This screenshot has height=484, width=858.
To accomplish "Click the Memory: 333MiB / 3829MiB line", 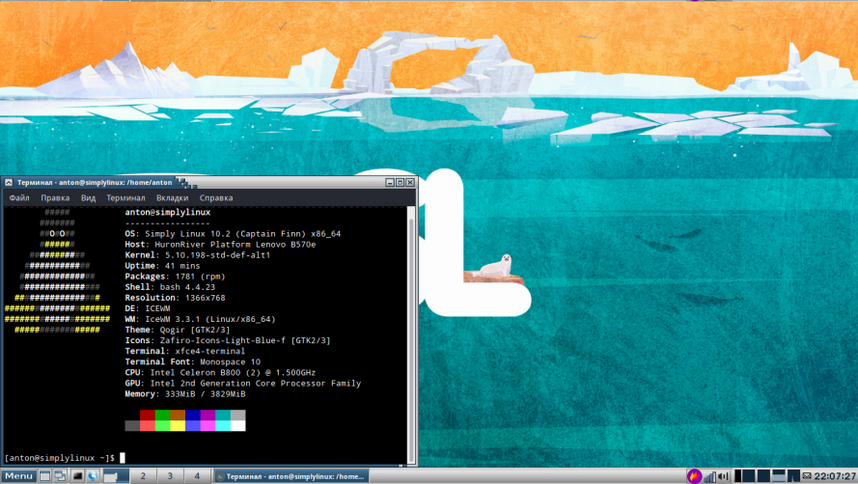I will click(x=185, y=394).
